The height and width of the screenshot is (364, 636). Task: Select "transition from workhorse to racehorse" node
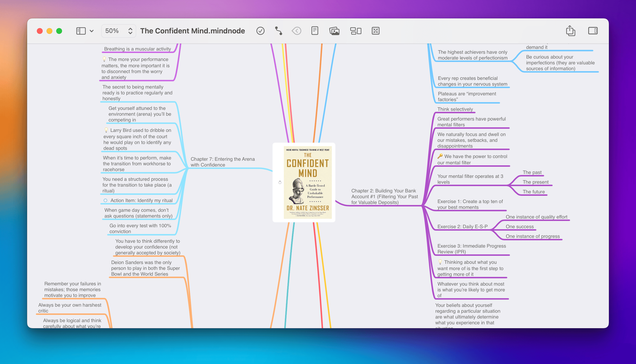[x=137, y=164]
